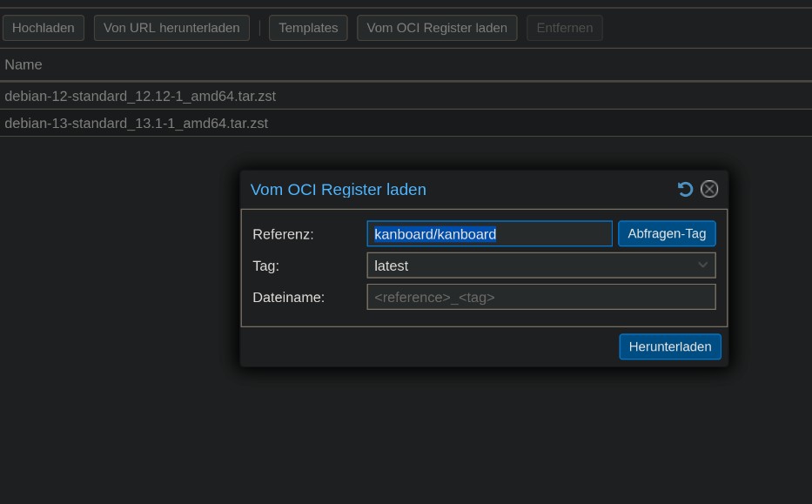
Task: Open the Hochladen upload dialog
Action: (x=44, y=28)
